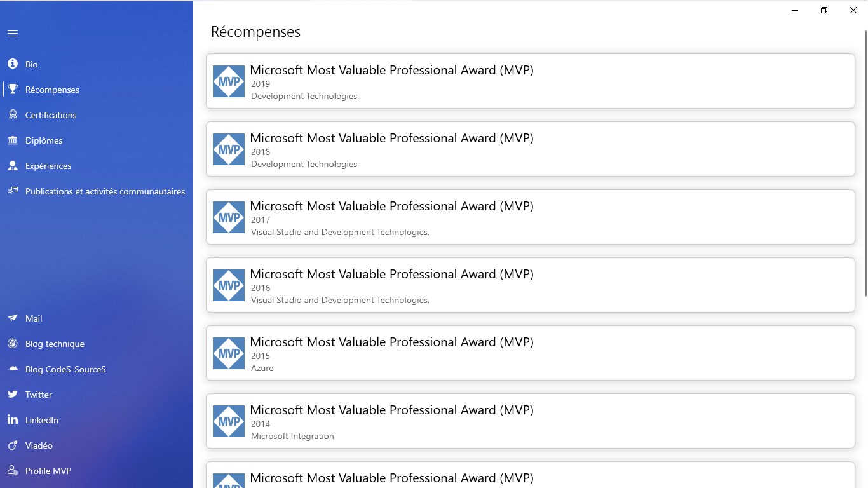The height and width of the screenshot is (488, 868).
Task: Click the Twitter bird icon
Action: pyautogui.click(x=13, y=395)
